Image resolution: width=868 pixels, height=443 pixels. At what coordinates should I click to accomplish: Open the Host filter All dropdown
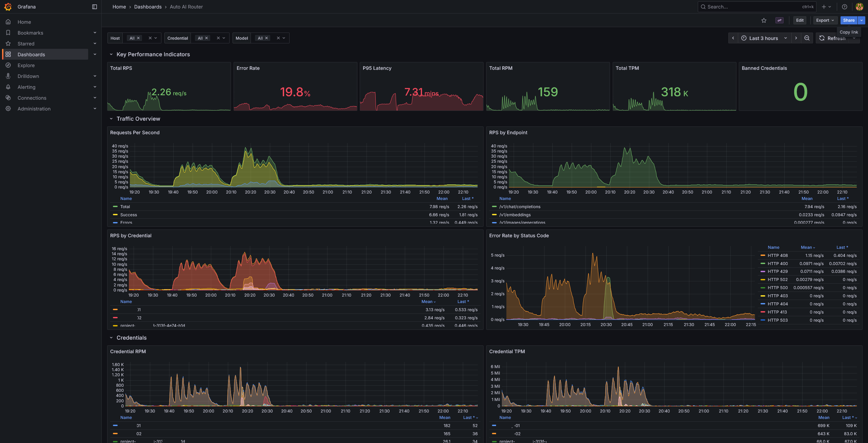click(134, 38)
